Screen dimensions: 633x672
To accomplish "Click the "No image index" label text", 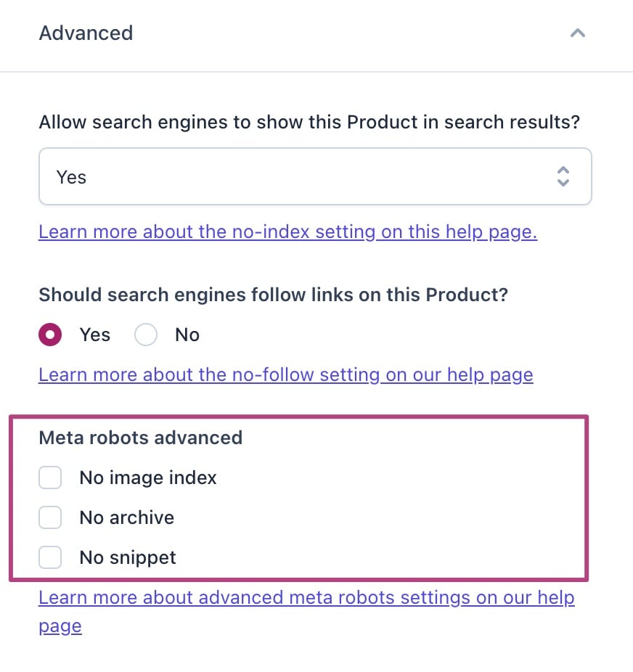I will point(148,478).
